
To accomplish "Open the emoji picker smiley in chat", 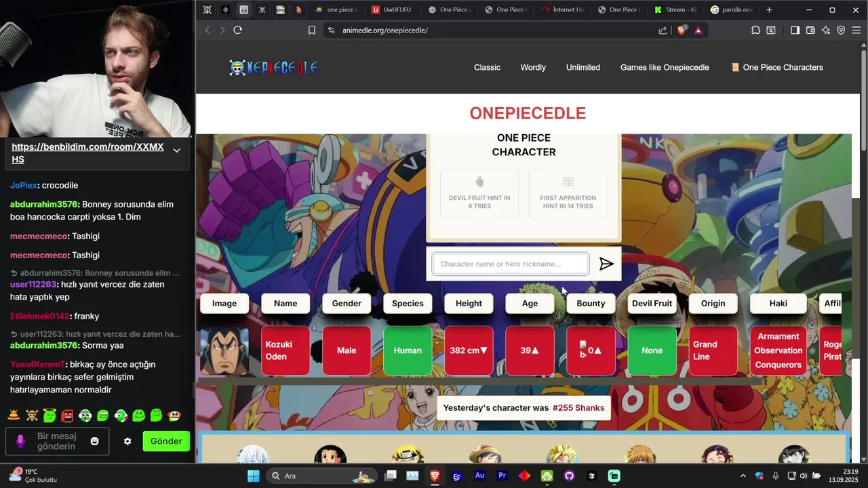I will (x=95, y=441).
